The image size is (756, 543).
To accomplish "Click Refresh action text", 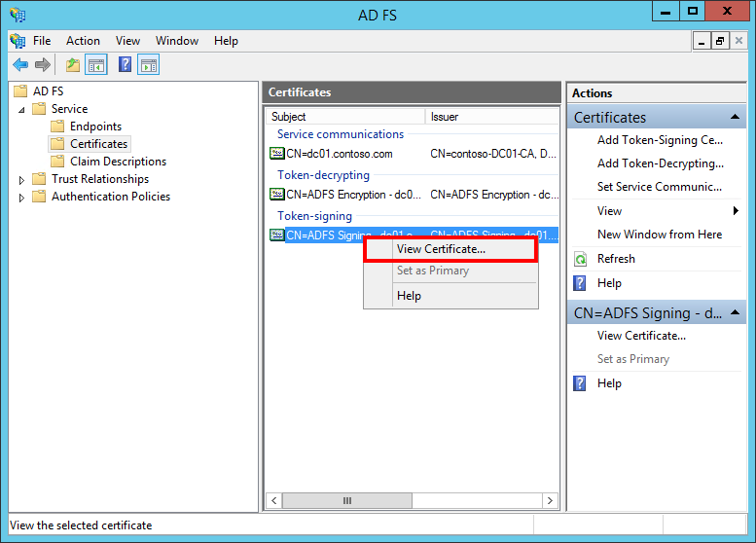I will [x=616, y=259].
